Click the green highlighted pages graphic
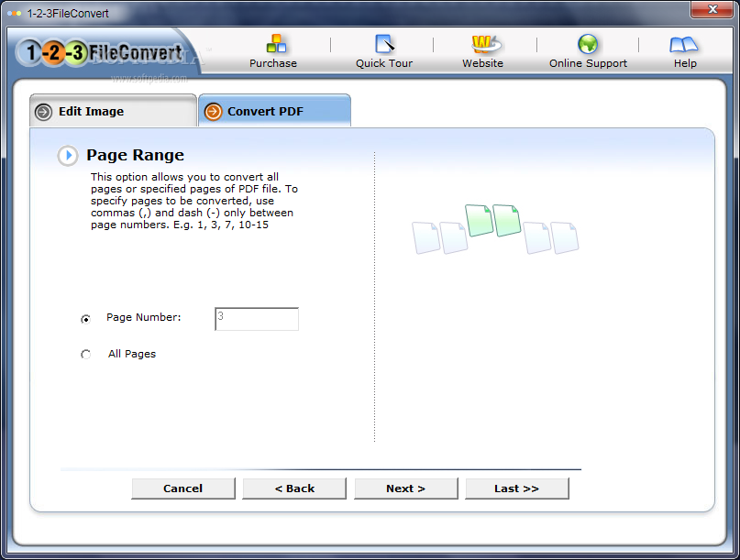This screenshot has width=740, height=560. tap(493, 220)
